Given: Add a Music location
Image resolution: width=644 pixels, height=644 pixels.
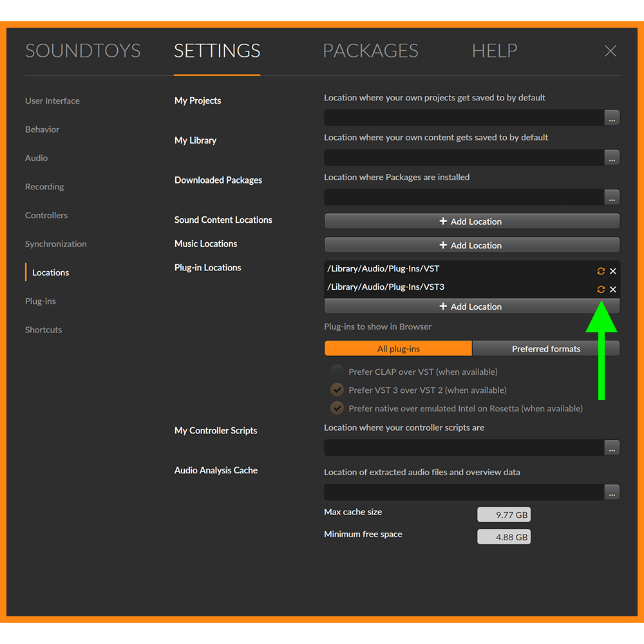Looking at the screenshot, I should [x=472, y=245].
